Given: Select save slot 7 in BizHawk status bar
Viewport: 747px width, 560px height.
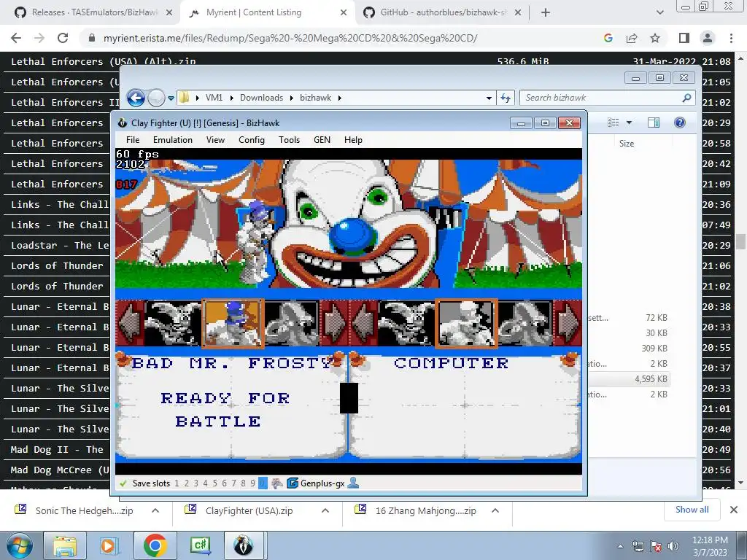Looking at the screenshot, I should [234, 483].
